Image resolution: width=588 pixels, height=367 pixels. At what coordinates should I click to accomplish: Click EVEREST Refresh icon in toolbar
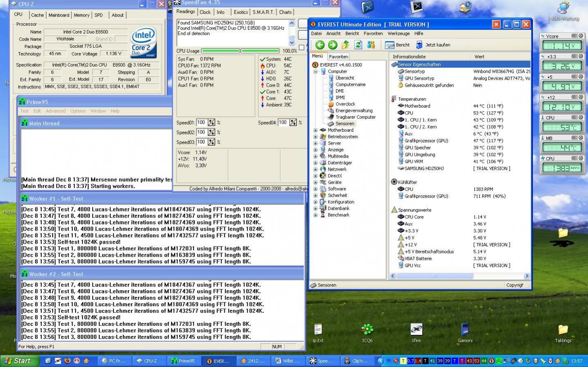click(358, 45)
